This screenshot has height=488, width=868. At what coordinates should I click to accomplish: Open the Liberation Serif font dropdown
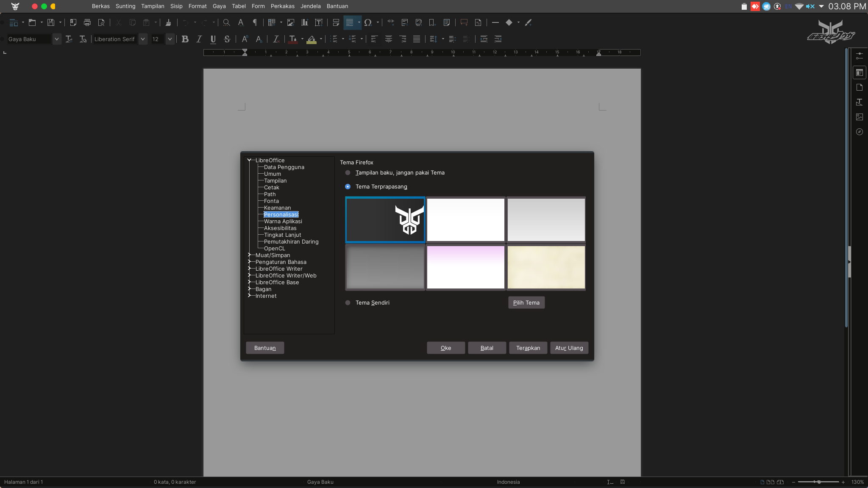click(143, 39)
